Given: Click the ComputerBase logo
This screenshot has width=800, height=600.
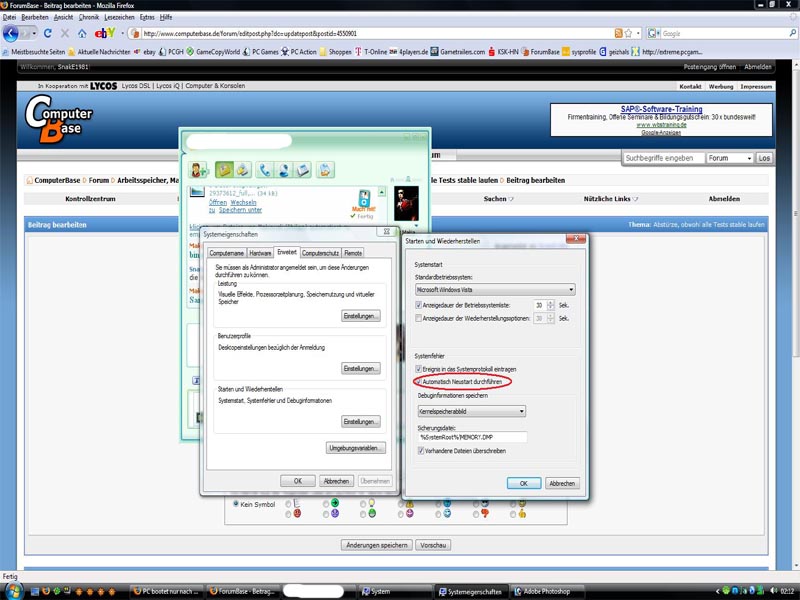Looking at the screenshot, I should tap(59, 119).
